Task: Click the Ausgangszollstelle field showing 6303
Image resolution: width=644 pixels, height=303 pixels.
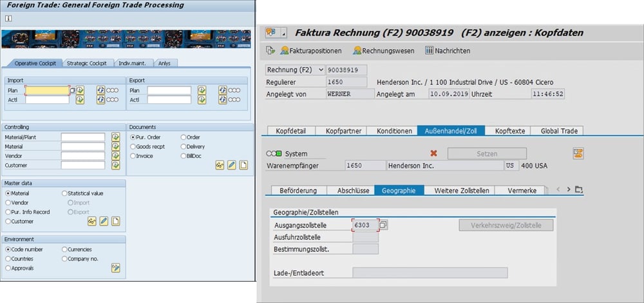Action: (366, 225)
